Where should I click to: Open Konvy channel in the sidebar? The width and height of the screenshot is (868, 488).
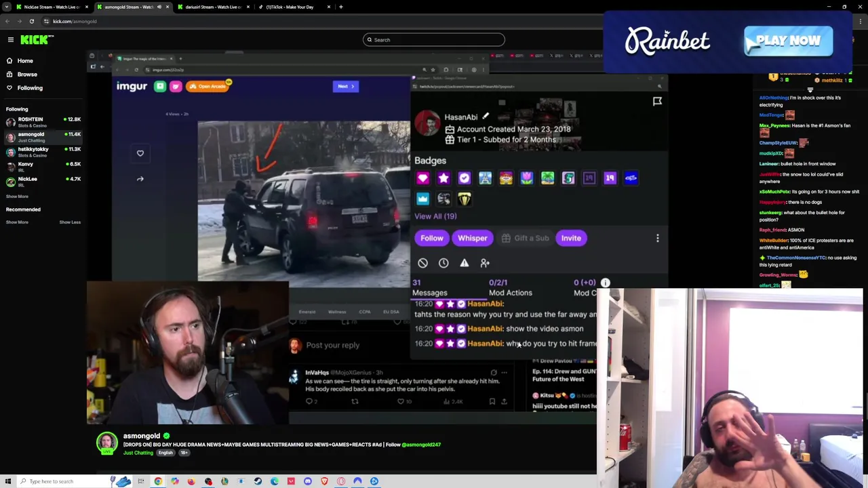43,167
